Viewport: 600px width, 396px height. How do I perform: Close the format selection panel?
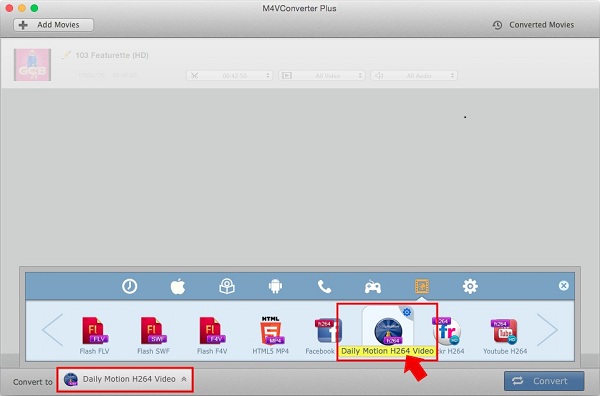click(563, 286)
